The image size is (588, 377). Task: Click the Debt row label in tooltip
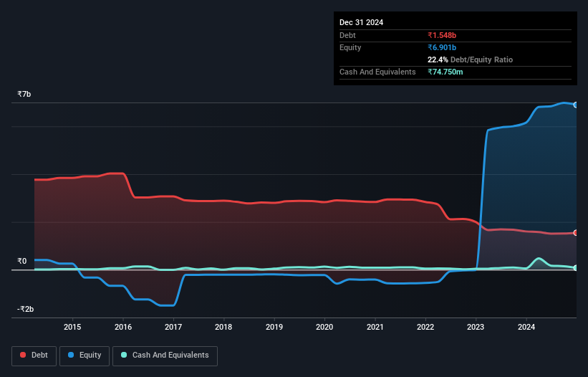pos(347,35)
